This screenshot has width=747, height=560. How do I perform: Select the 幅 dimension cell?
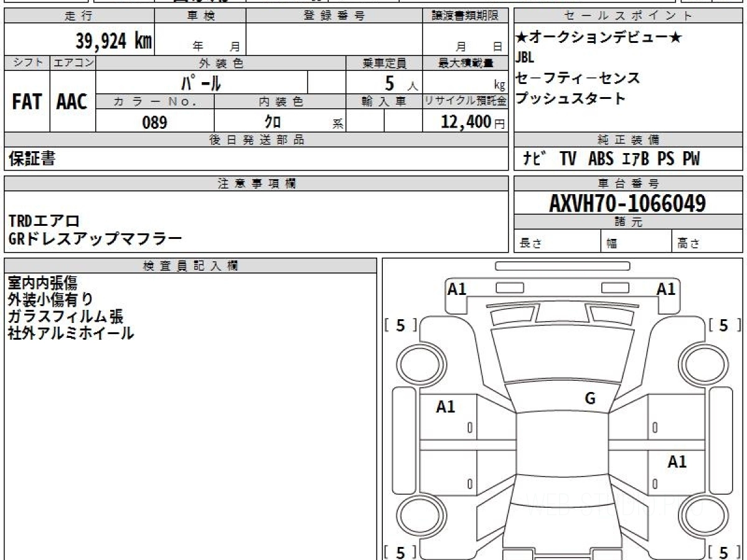(636, 241)
